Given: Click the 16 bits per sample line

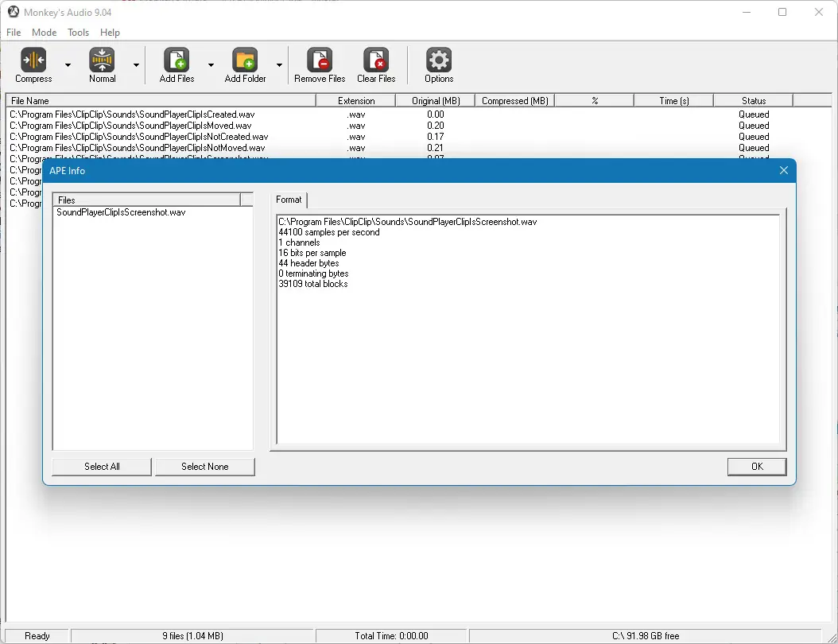Looking at the screenshot, I should pos(312,253).
